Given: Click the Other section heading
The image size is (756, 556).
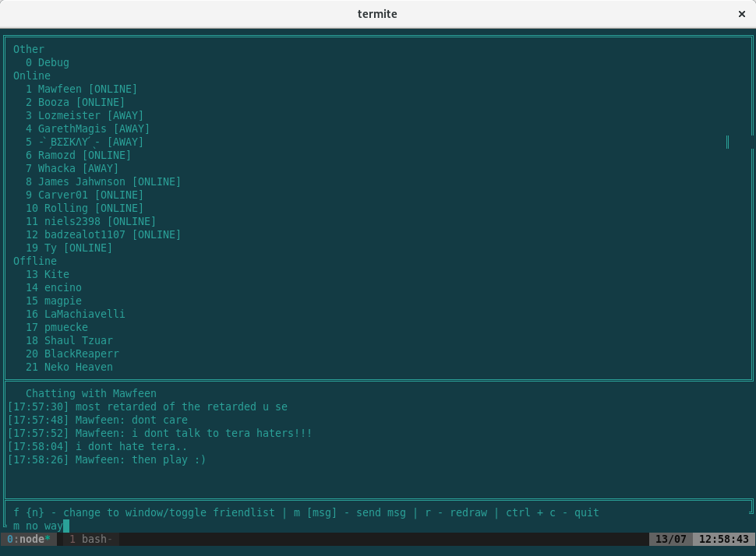Looking at the screenshot, I should 28,49.
